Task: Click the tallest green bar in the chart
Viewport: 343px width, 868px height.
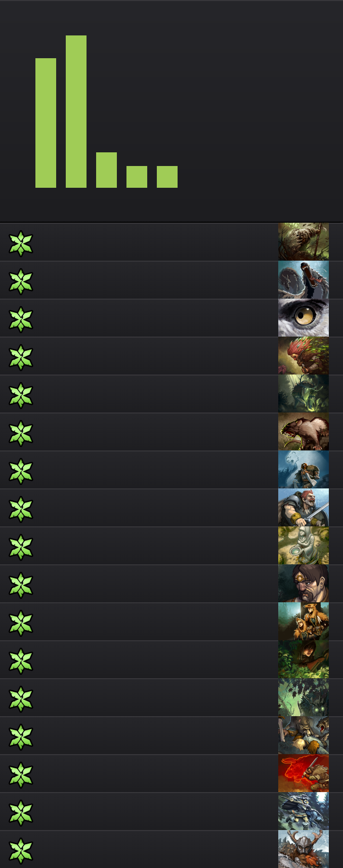Action: click(x=76, y=111)
